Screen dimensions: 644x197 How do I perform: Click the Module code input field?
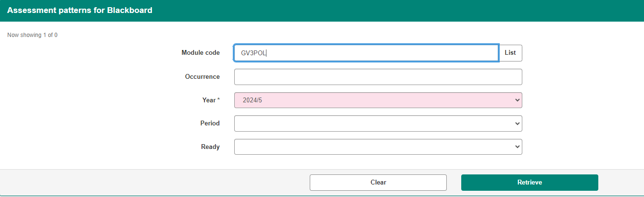coord(366,53)
